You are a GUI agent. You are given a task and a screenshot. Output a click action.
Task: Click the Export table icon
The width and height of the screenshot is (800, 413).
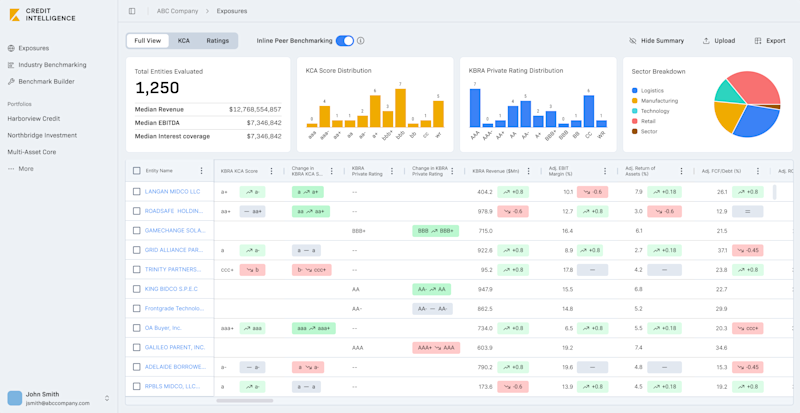(758, 41)
